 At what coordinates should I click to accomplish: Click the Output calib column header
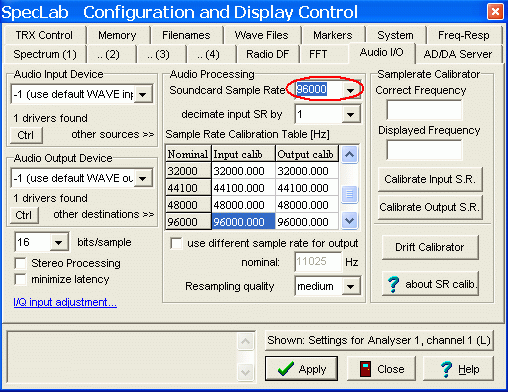point(307,154)
